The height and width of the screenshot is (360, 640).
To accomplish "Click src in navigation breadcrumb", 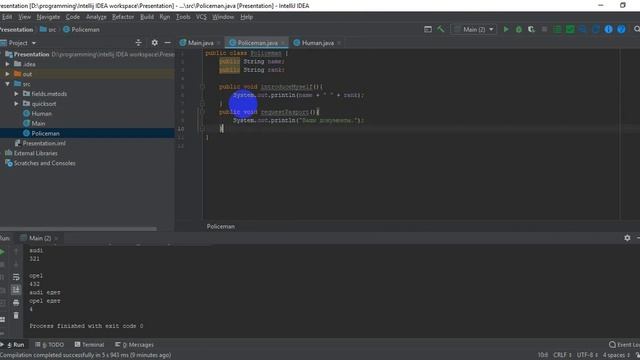I will [48, 29].
